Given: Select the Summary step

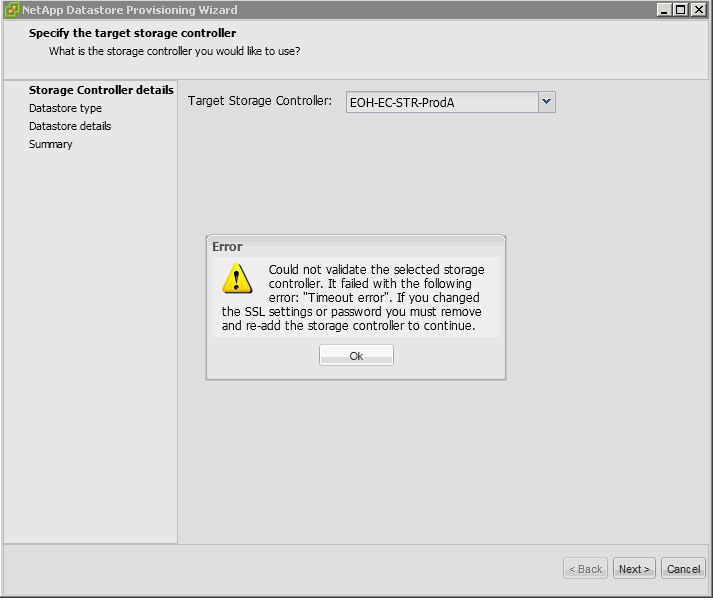Looking at the screenshot, I should pyautogui.click(x=50, y=144).
